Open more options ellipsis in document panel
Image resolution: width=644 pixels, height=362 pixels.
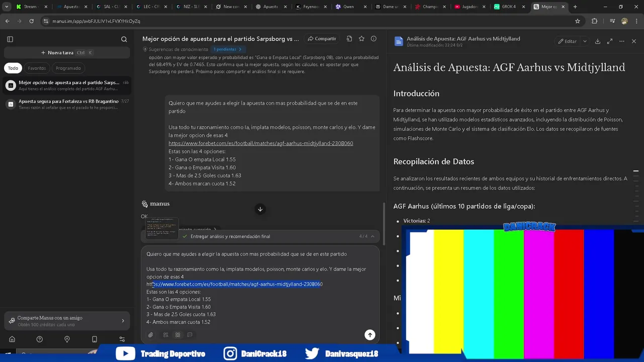(x=622, y=41)
